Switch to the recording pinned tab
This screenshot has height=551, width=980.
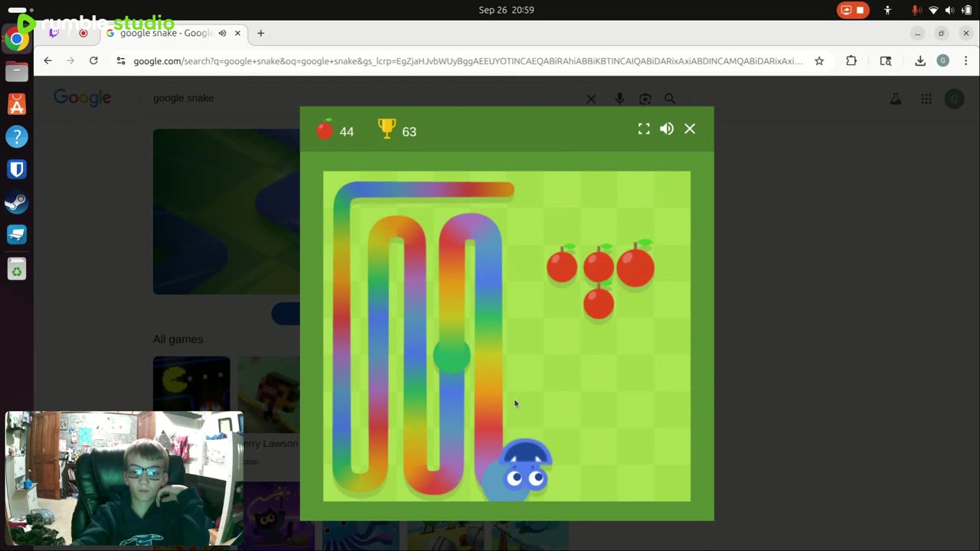tap(83, 34)
